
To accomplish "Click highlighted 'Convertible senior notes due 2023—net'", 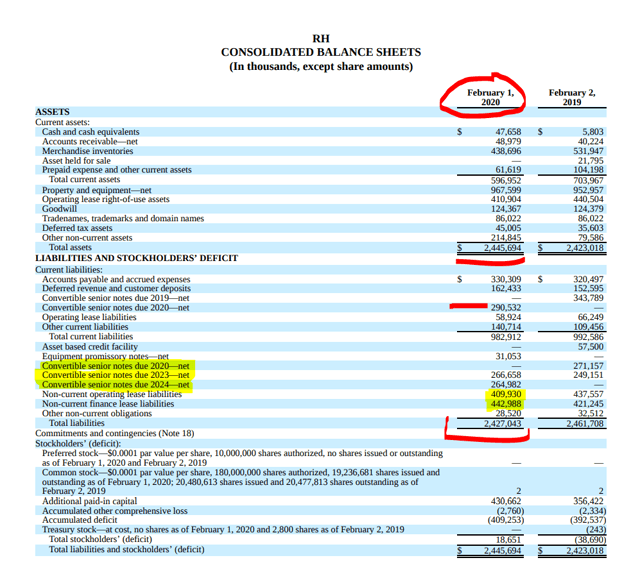I will click(x=116, y=375).
